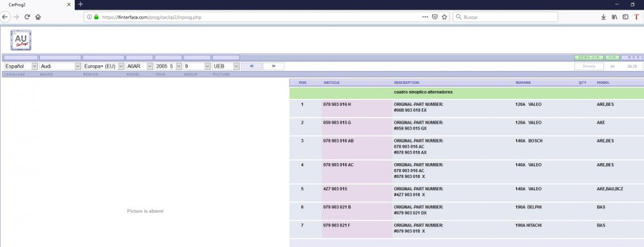
Task: Open the MENU button
Action: [x=633, y=57]
